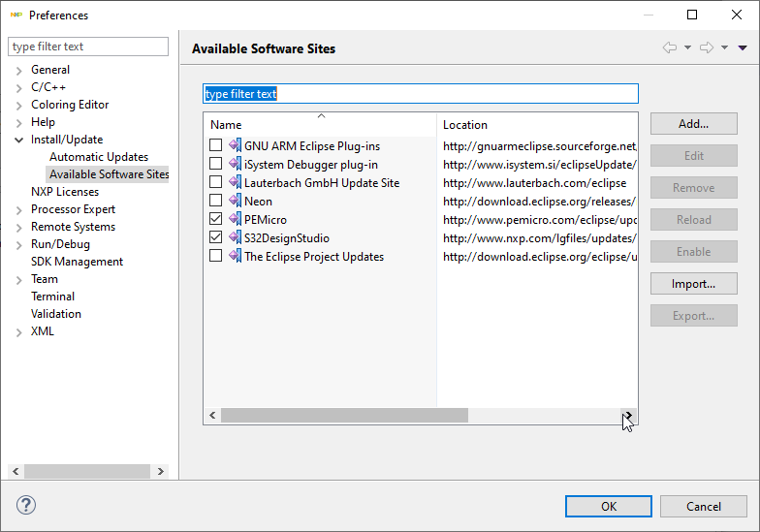Screen dimensions: 760x532
Task: Disable the S32DesignStudio checkbox
Action: click(216, 237)
